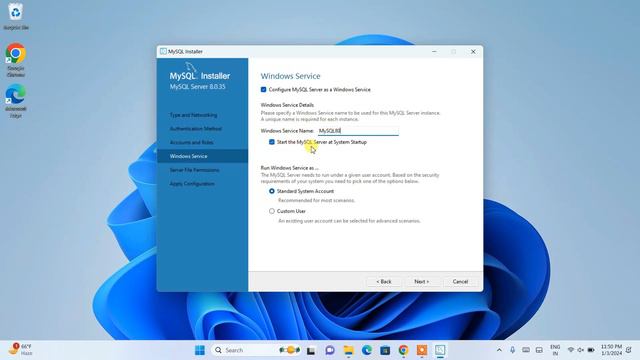Toggle Start MySQL Server at System Startup
The image size is (640, 360).
click(271, 142)
